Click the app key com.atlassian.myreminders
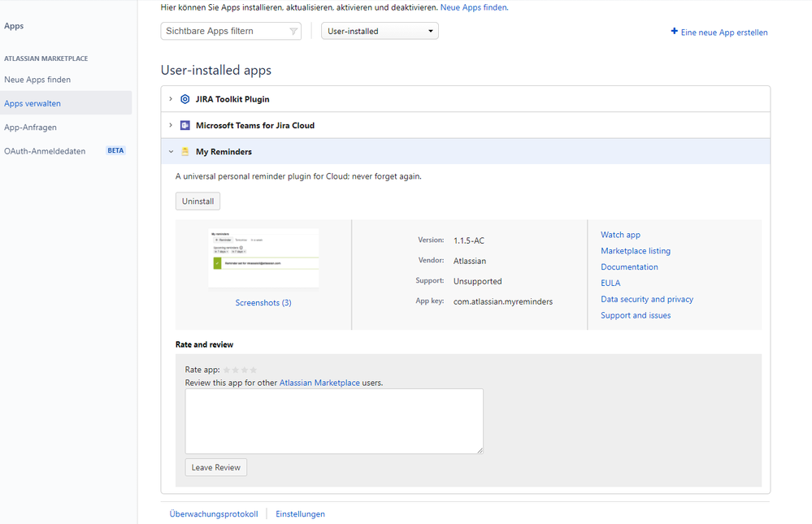This screenshot has height=524, width=812. click(503, 302)
